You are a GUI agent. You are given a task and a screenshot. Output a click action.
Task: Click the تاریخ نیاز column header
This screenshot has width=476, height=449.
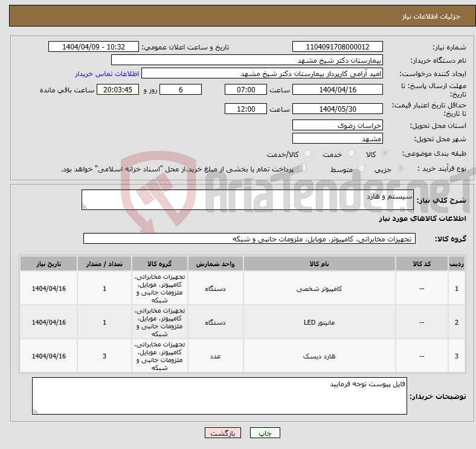tap(48, 264)
